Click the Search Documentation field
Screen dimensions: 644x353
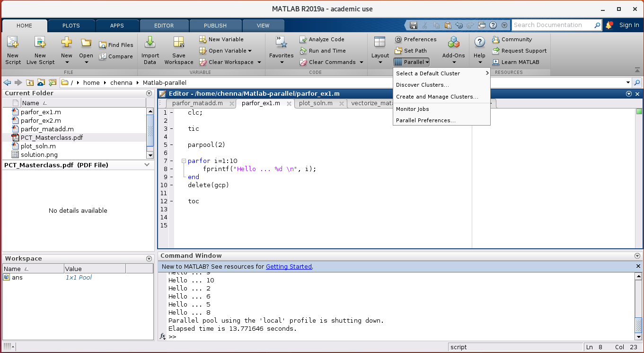(552, 25)
